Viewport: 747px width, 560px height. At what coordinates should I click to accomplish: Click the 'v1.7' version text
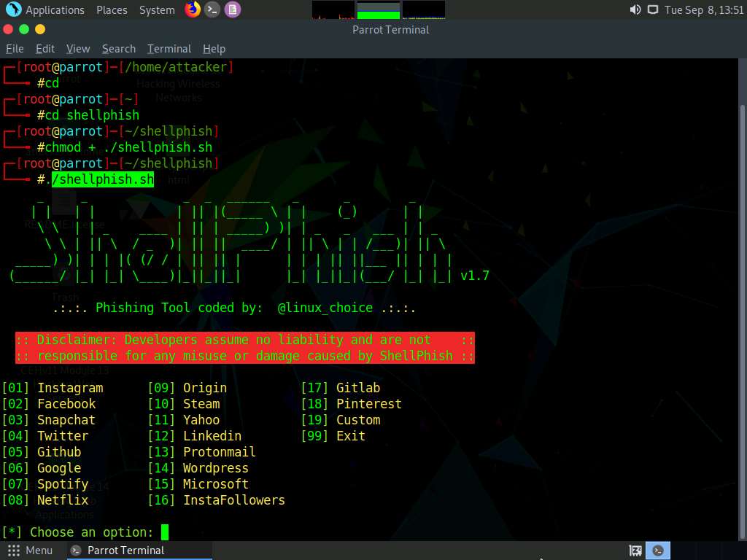(x=475, y=276)
